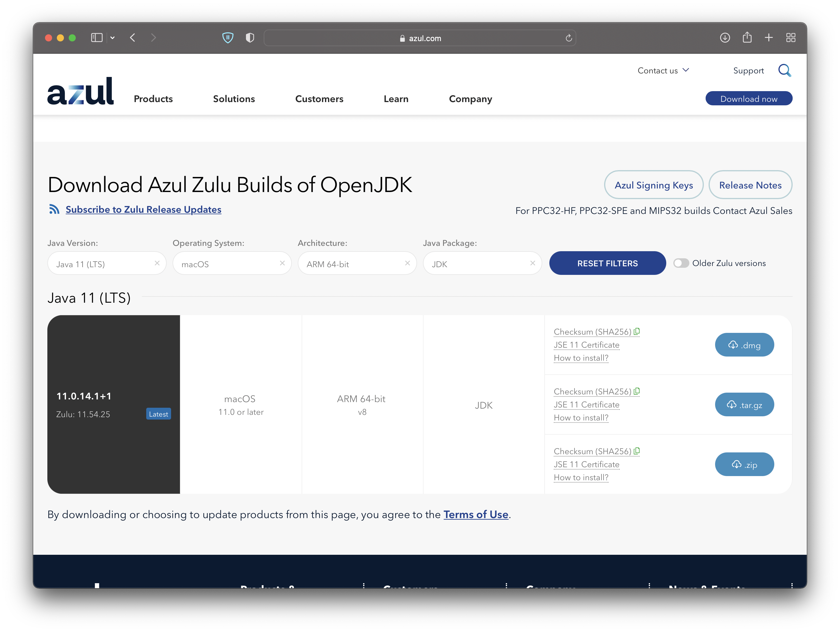Image resolution: width=840 pixels, height=632 pixels.
Task: Open the Products navigation menu
Action: (x=153, y=99)
